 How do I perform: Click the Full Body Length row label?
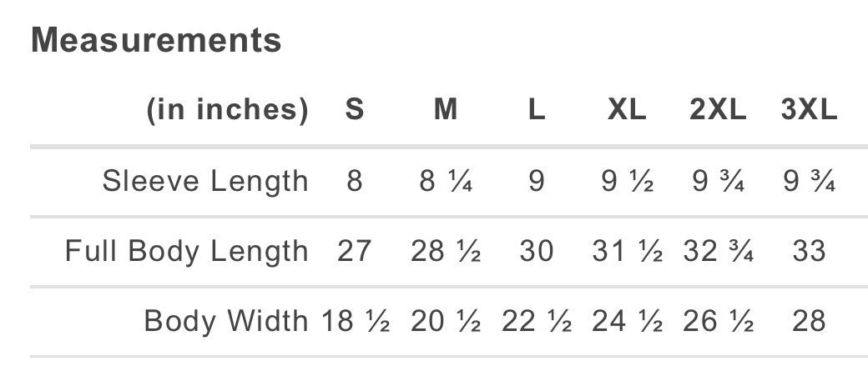pyautogui.click(x=187, y=251)
